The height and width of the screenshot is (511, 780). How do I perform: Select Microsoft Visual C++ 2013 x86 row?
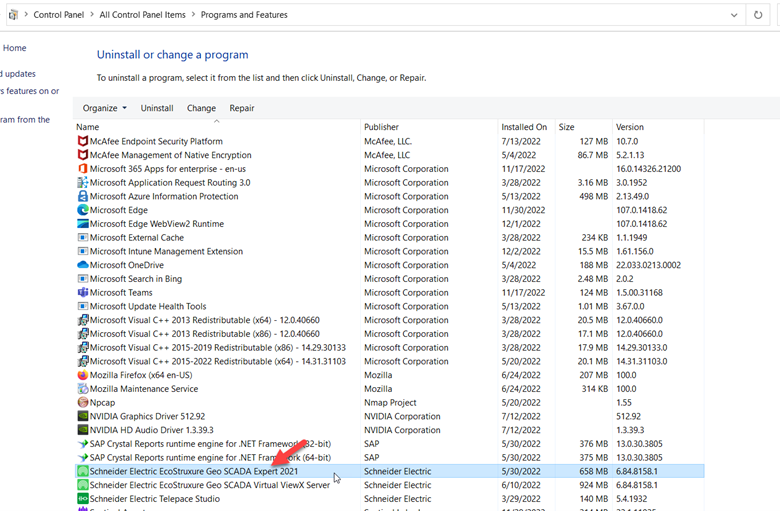click(390, 334)
